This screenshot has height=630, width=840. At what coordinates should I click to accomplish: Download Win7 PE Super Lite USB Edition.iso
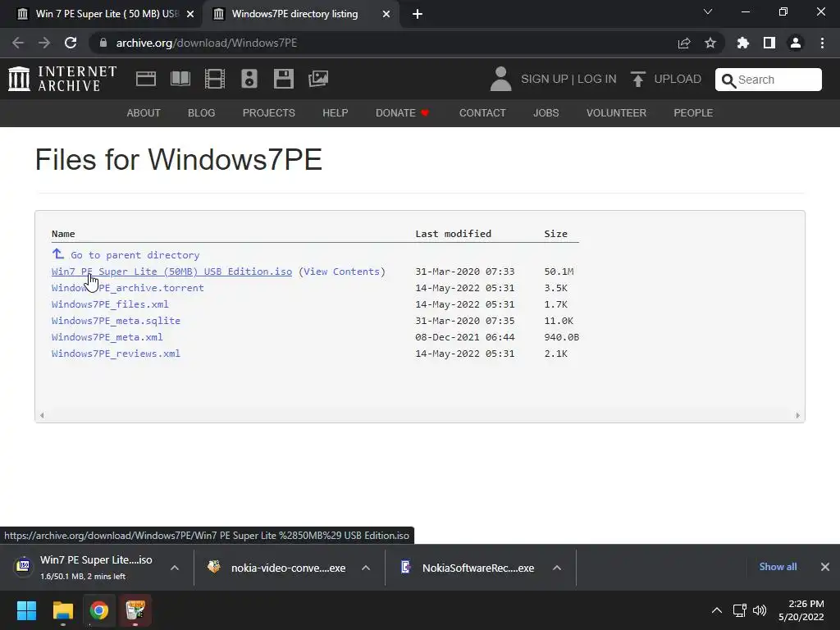(172, 272)
